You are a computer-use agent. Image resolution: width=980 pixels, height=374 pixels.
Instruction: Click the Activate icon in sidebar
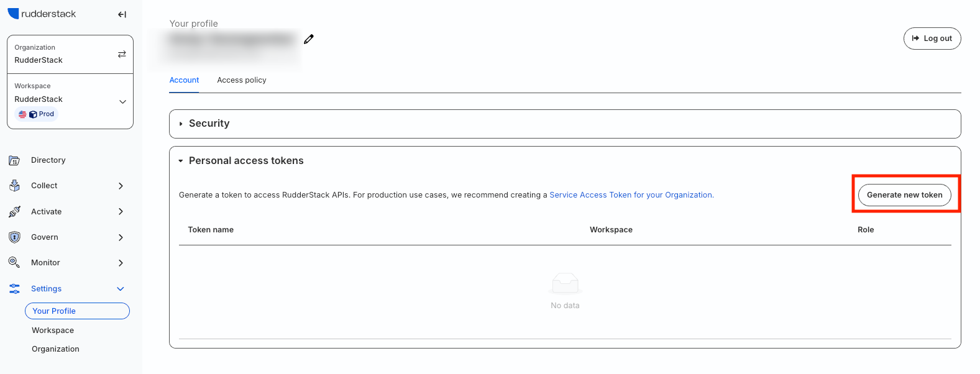click(x=14, y=212)
